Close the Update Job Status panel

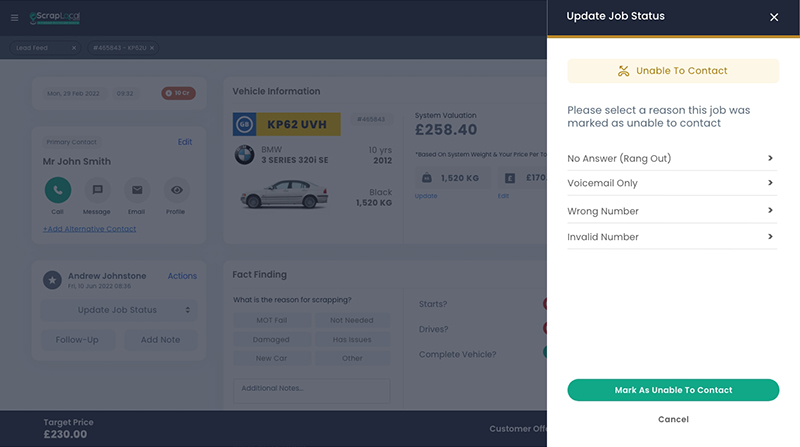tap(773, 17)
